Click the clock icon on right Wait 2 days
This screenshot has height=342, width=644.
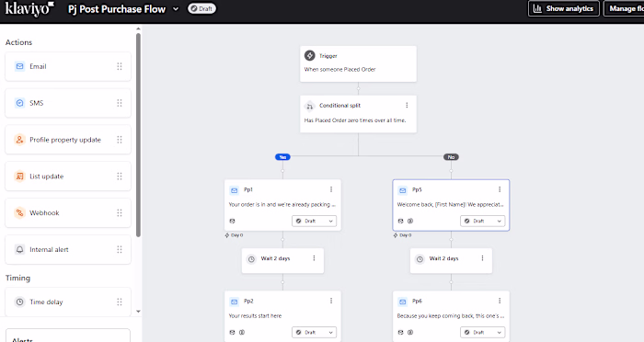[x=420, y=259]
